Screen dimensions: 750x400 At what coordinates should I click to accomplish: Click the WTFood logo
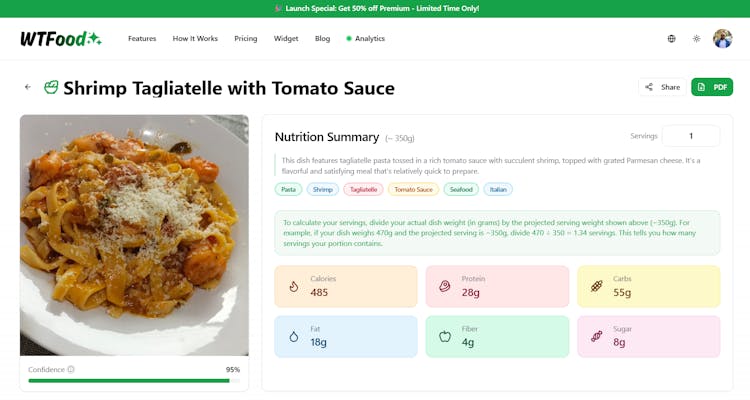(x=60, y=39)
